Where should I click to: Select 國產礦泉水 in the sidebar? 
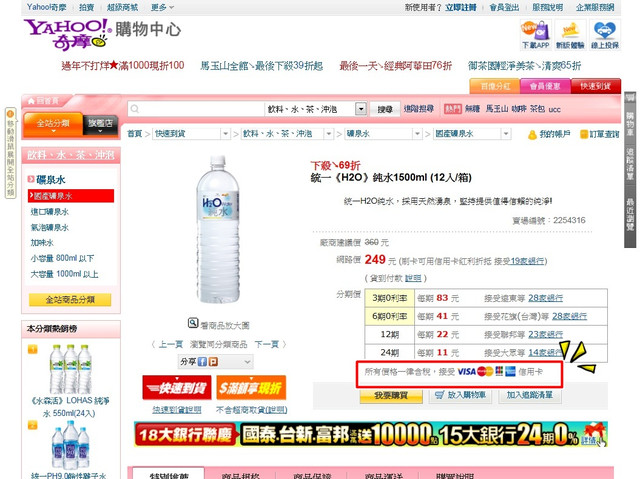tap(71, 196)
